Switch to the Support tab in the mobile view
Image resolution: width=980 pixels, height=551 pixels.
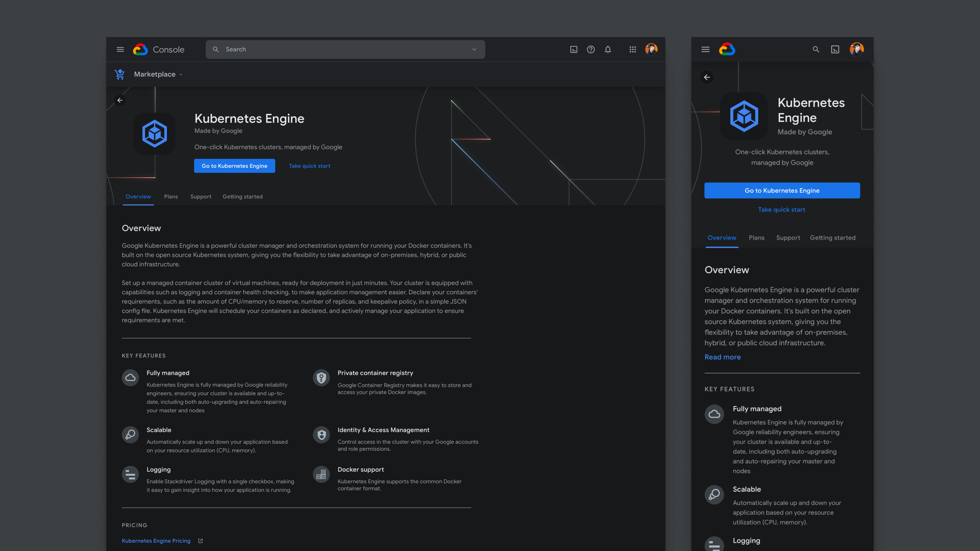point(788,238)
